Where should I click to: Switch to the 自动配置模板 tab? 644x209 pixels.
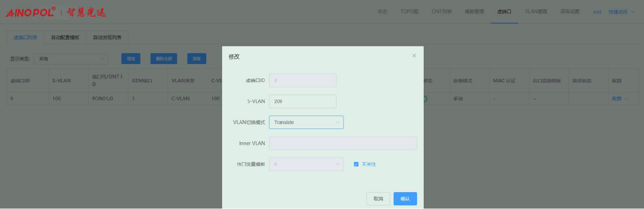(x=65, y=38)
